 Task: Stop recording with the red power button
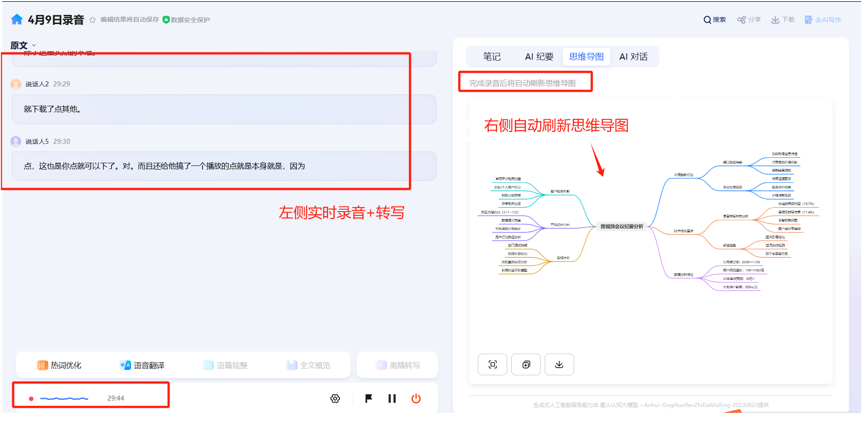point(416,398)
